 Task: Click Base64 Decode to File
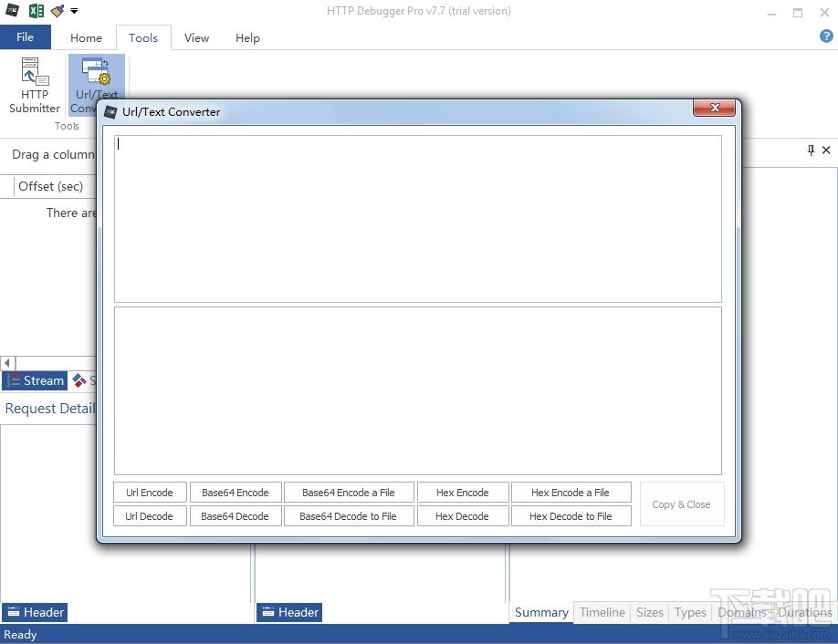pyautogui.click(x=349, y=516)
